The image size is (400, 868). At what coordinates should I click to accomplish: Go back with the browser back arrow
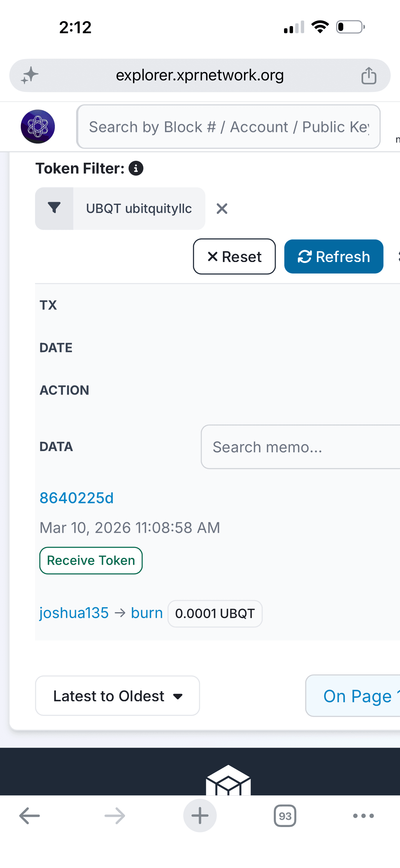pos(30,816)
